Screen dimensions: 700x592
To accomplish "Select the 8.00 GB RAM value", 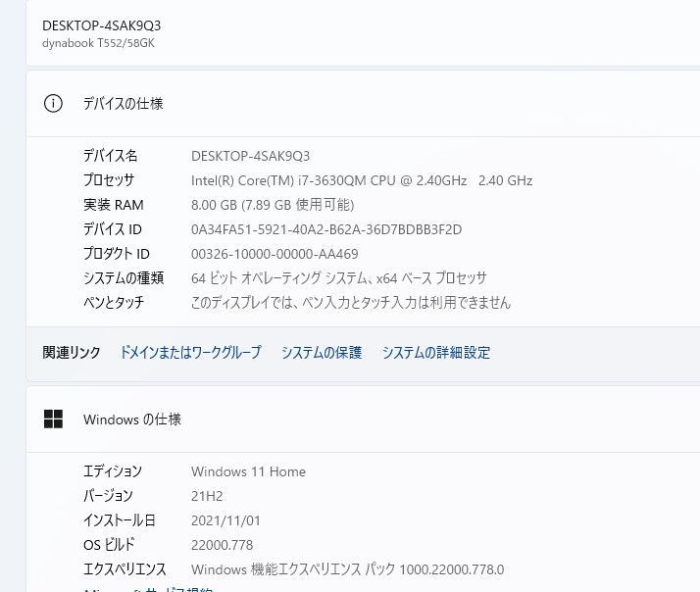I will coord(273,205).
